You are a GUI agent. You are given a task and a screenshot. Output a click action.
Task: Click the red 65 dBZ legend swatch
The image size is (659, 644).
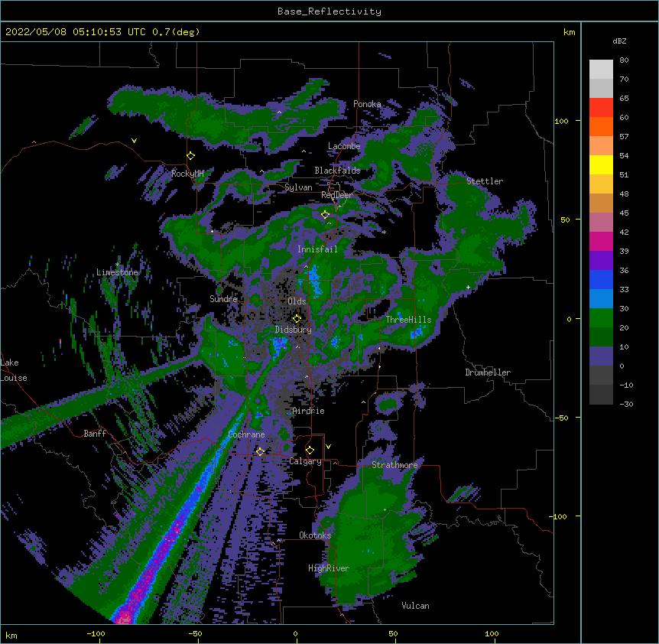tap(601, 107)
